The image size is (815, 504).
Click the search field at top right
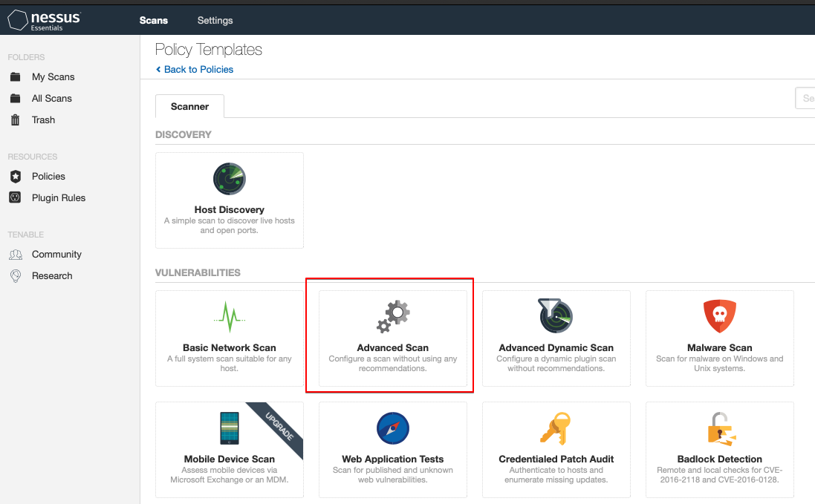pyautogui.click(x=805, y=98)
